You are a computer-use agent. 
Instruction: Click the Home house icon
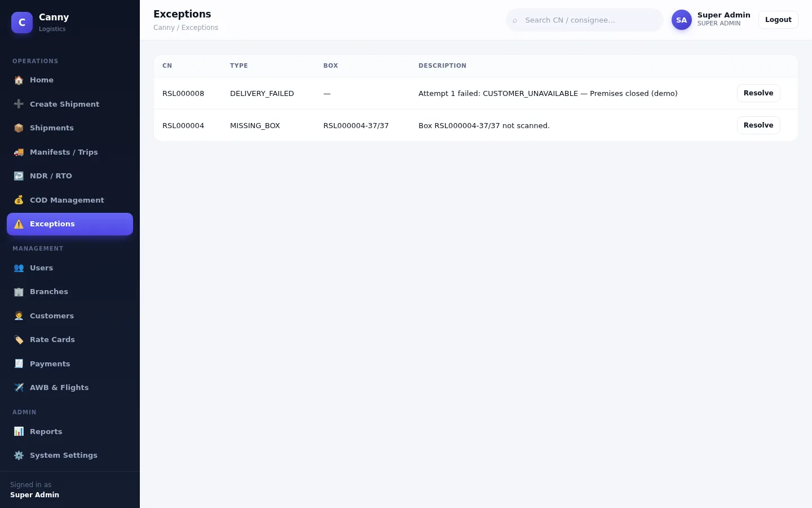point(19,80)
